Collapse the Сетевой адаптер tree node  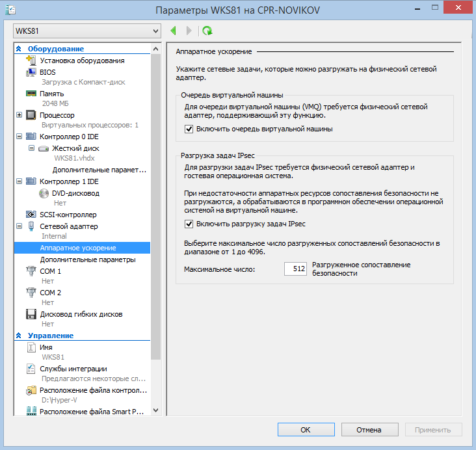[18, 226]
